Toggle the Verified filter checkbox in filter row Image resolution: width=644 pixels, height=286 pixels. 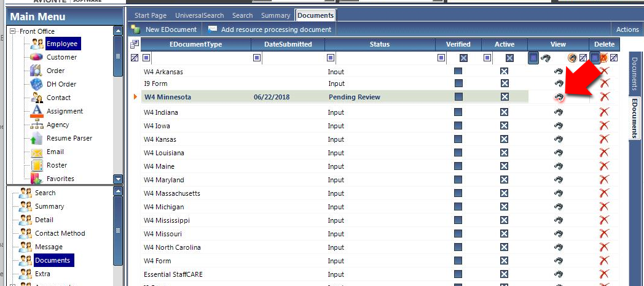(x=464, y=58)
